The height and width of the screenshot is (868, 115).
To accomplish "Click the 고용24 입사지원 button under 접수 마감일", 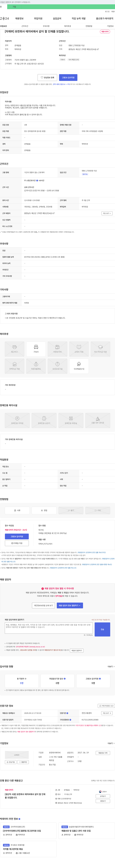I will tap(17, 536).
